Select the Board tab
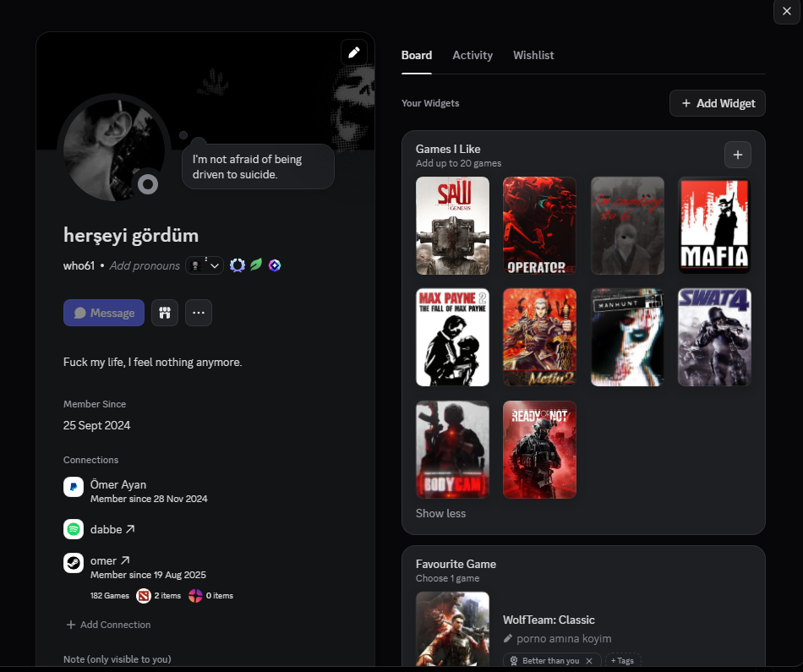 click(x=417, y=55)
